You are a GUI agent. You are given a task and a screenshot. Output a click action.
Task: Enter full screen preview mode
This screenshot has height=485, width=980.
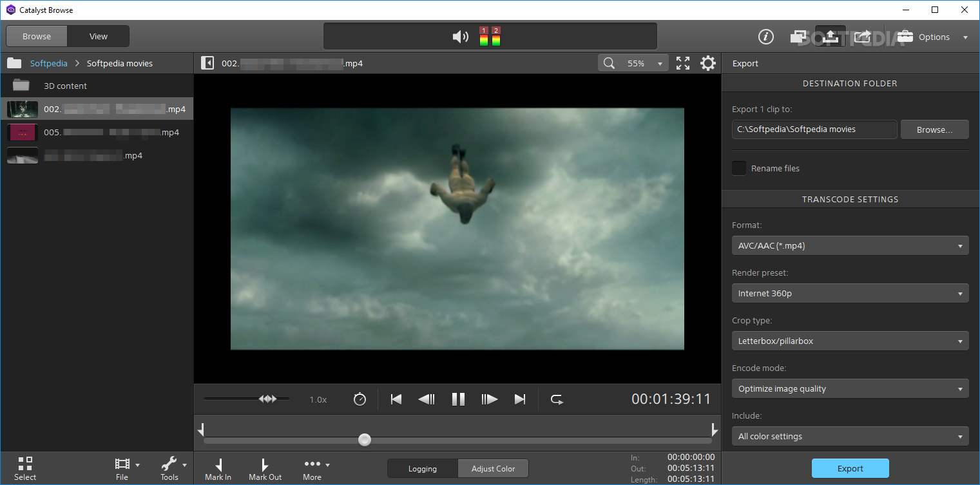coord(683,63)
